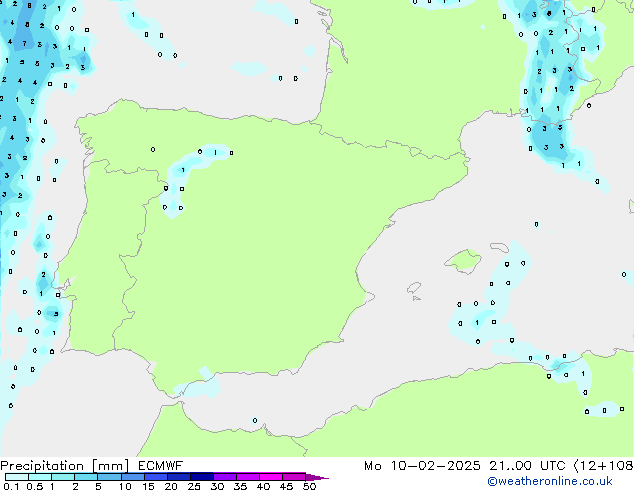Pick the 15–20 mm legend color box

[x=155, y=477]
